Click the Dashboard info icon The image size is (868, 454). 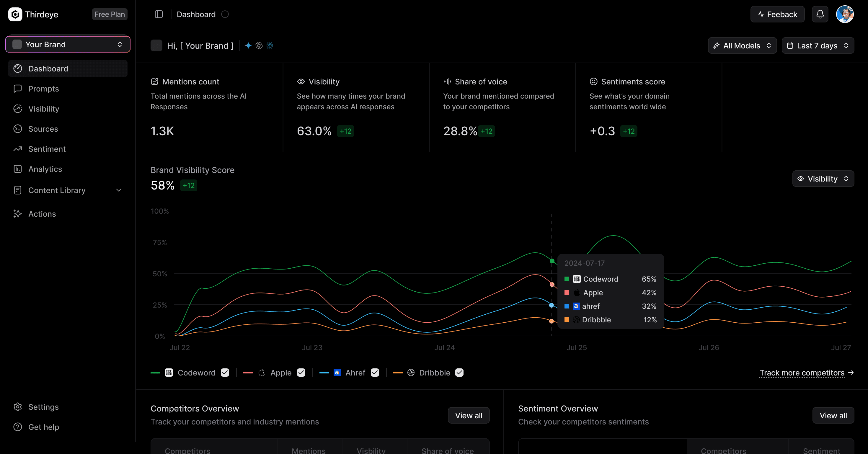[225, 14]
